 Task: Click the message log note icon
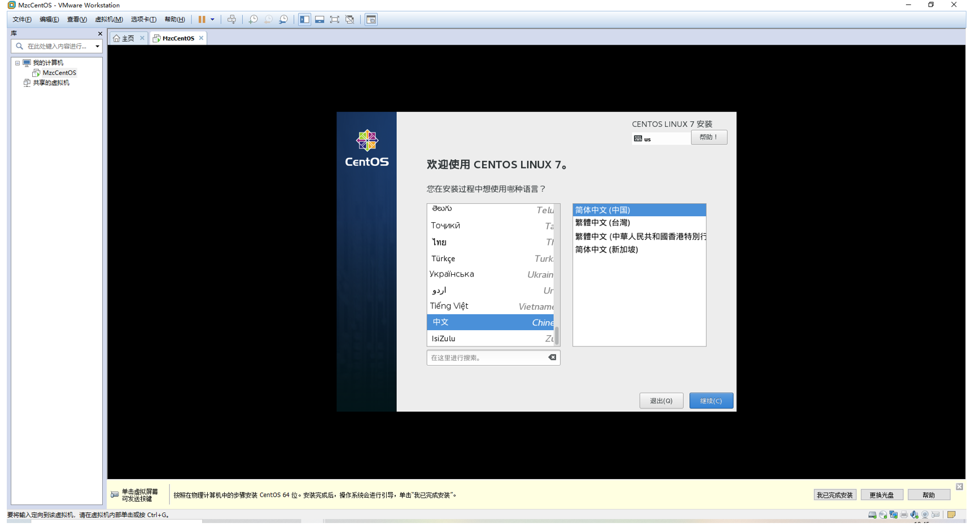[951, 515]
